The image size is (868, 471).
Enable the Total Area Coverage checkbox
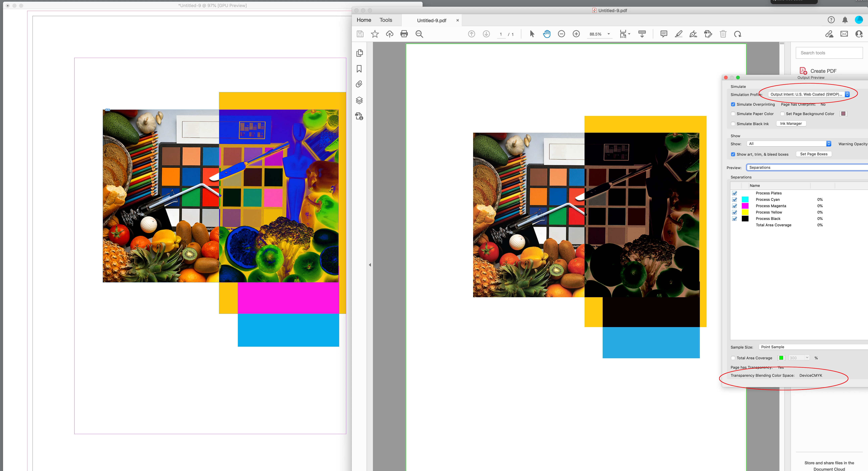coord(733,358)
